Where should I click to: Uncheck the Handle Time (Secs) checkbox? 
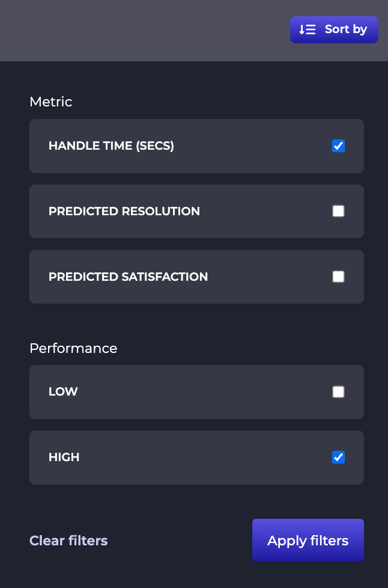(x=338, y=146)
